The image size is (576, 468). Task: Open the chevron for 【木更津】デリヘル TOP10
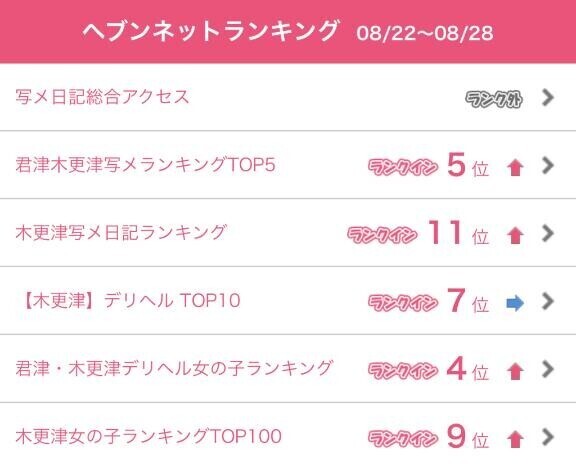coord(548,301)
